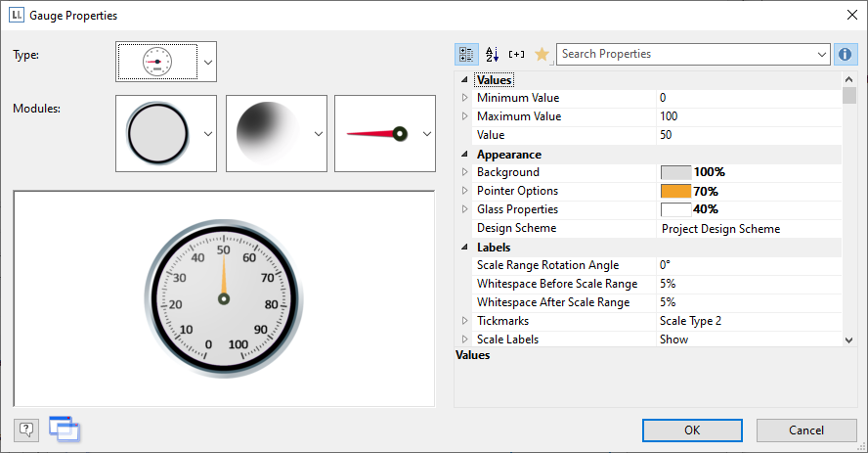The height and width of the screenshot is (453, 868).
Task: Click the help speech bubble button
Action: click(27, 429)
